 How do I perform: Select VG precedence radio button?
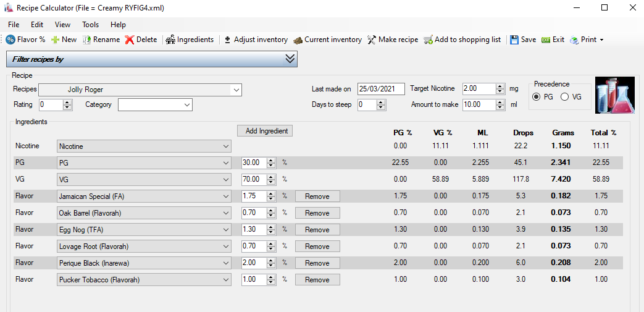click(565, 97)
